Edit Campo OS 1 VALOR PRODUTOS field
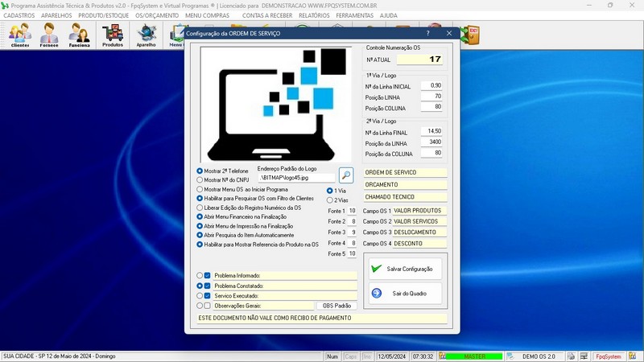Screen dimensions: 644x362 tap(419, 211)
